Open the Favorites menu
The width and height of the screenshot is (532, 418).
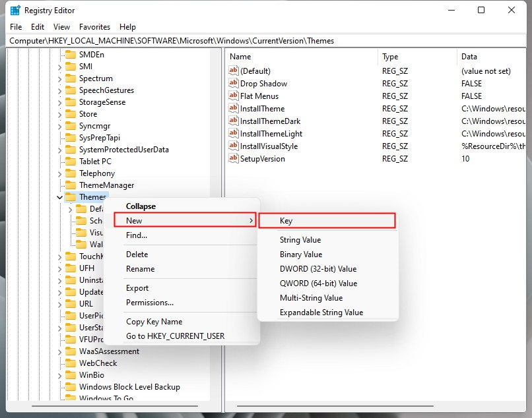click(94, 27)
